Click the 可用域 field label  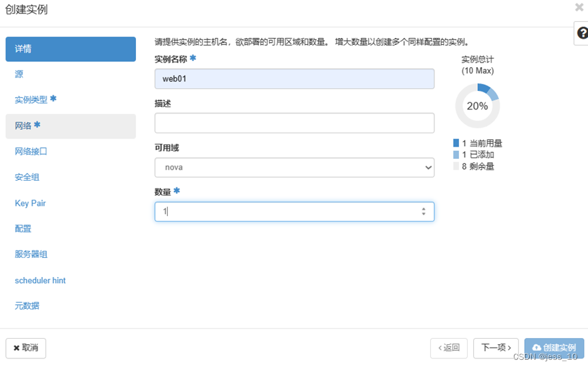167,147
